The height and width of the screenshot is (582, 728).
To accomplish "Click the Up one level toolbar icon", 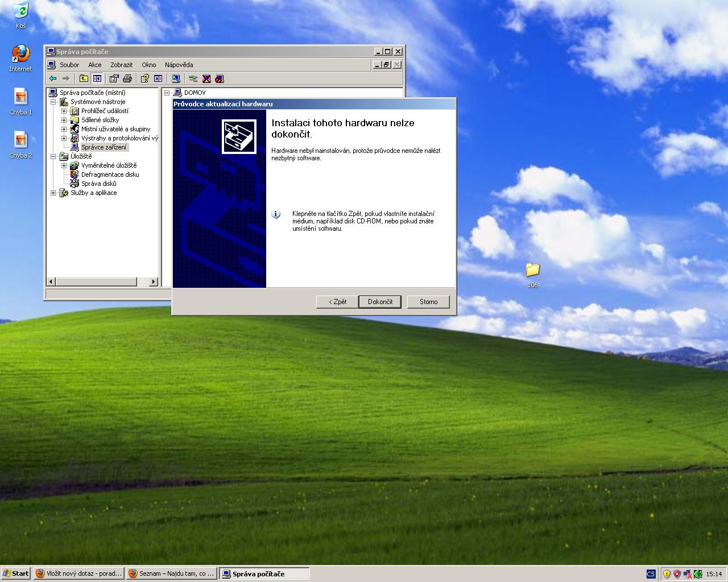I will tap(84, 78).
